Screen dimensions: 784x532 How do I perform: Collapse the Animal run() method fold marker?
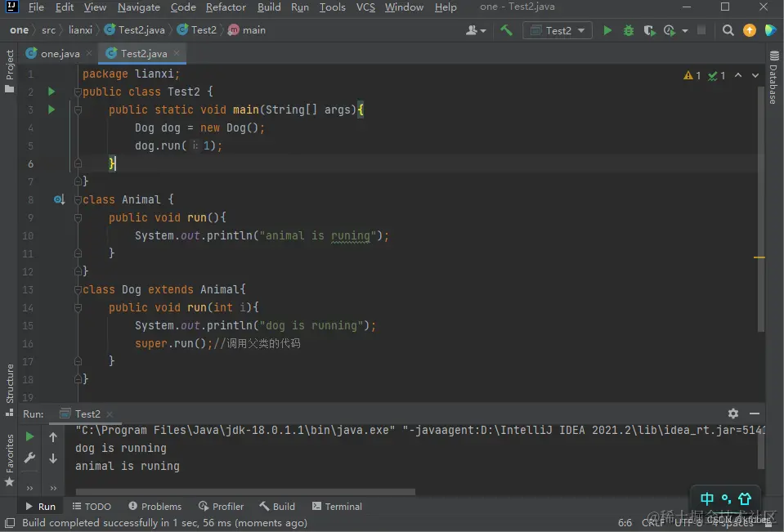(78, 218)
